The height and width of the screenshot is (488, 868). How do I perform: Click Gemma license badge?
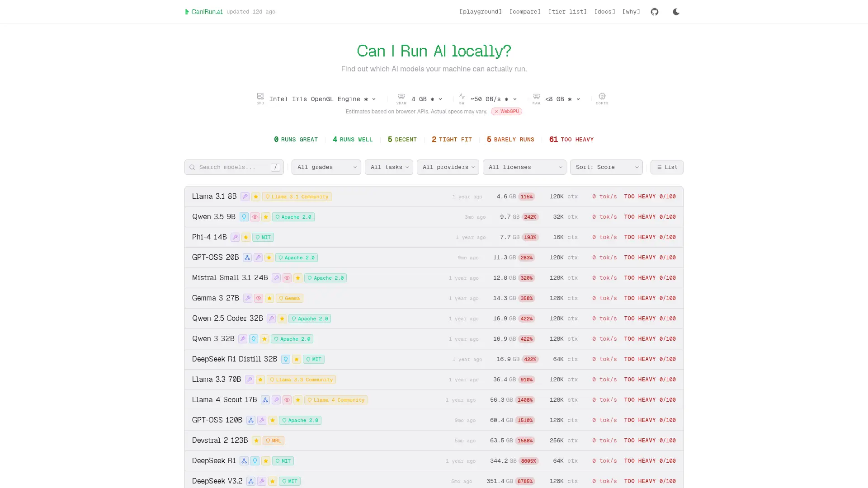tap(289, 298)
